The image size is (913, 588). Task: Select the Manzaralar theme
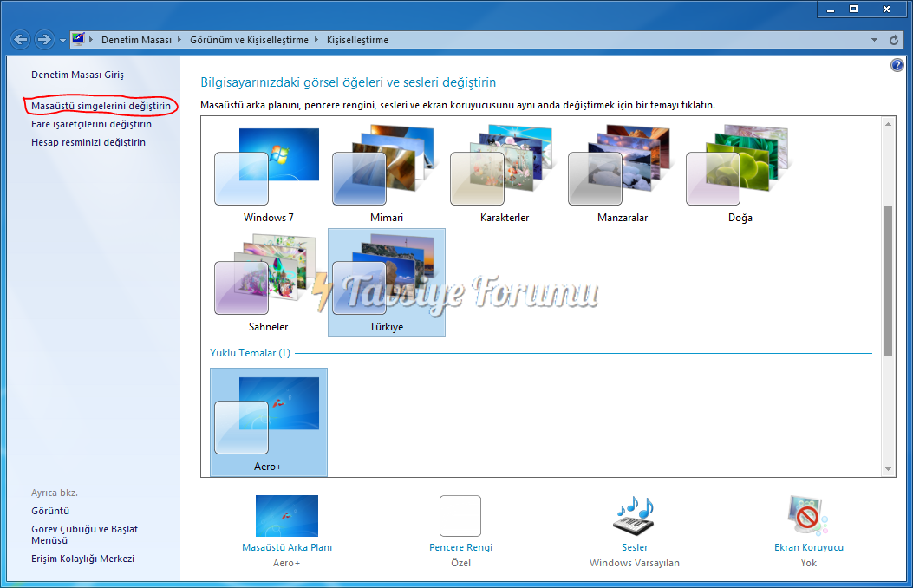[623, 173]
